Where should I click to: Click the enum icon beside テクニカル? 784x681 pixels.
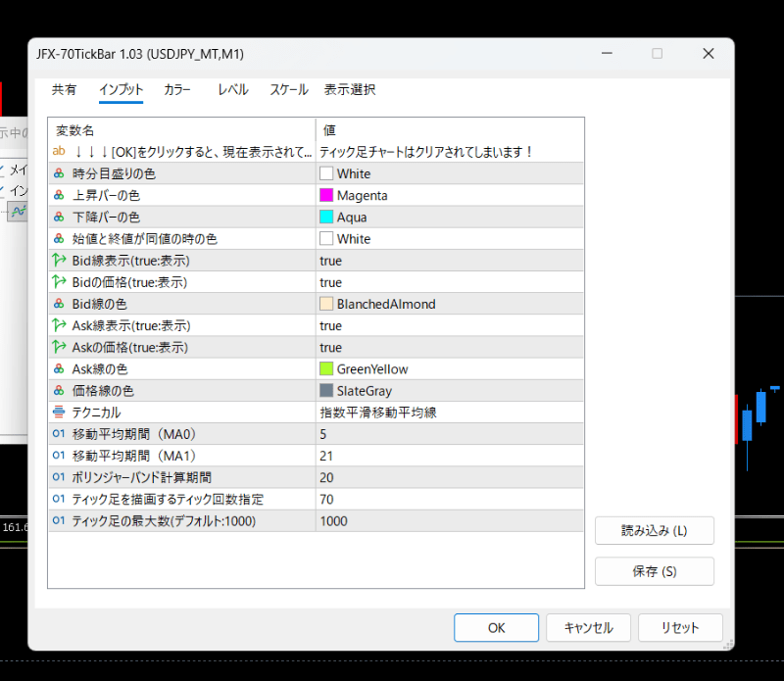pyautogui.click(x=59, y=412)
